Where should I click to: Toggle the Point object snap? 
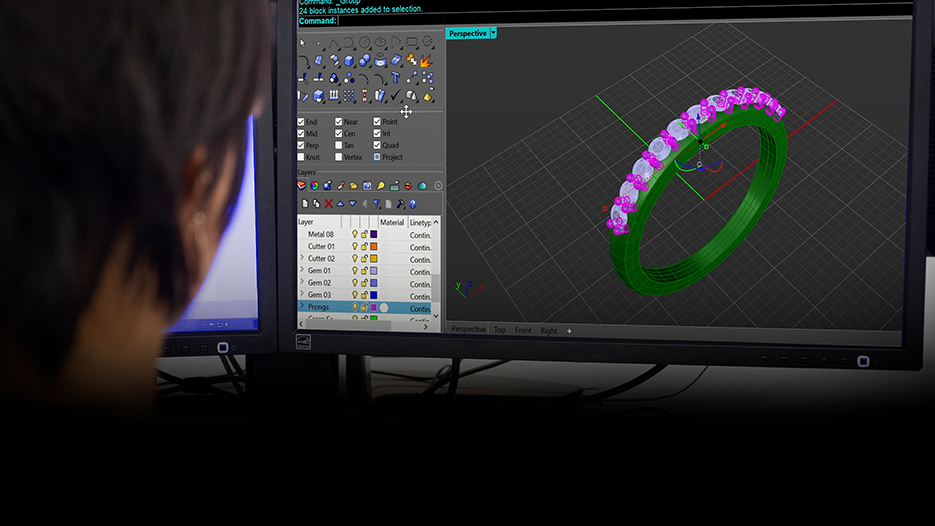pyautogui.click(x=377, y=121)
